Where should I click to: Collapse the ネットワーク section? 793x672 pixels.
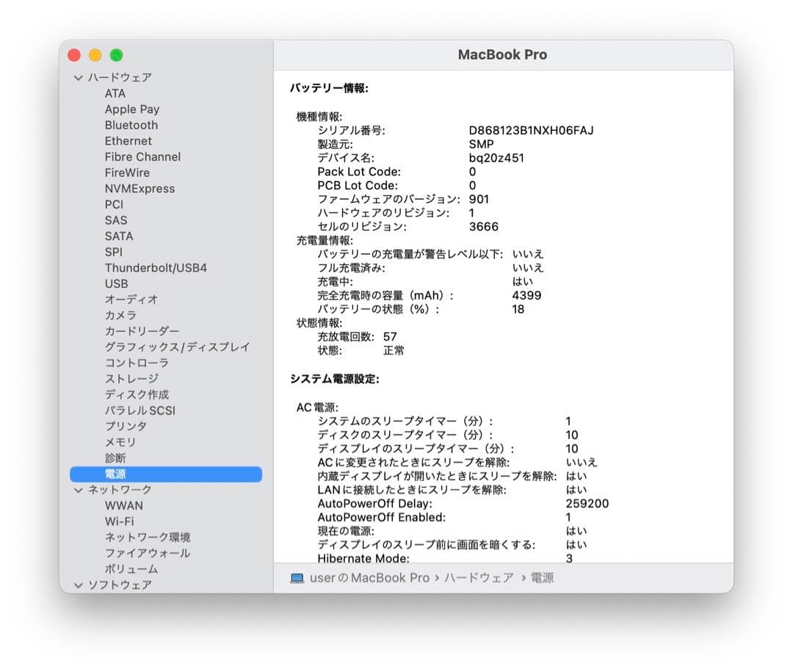77,489
